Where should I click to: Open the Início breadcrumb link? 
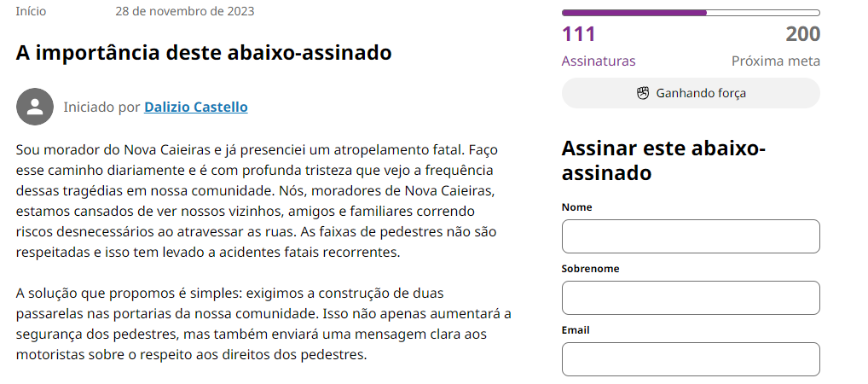pos(31,11)
